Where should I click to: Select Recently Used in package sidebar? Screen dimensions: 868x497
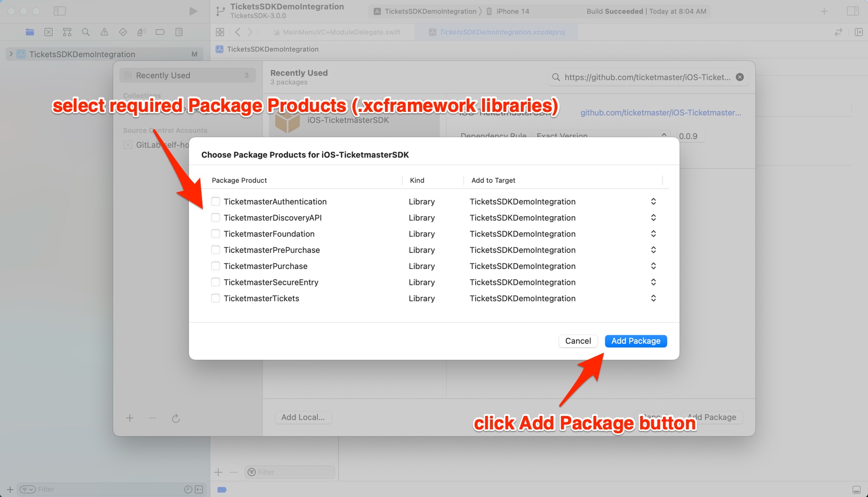188,76
